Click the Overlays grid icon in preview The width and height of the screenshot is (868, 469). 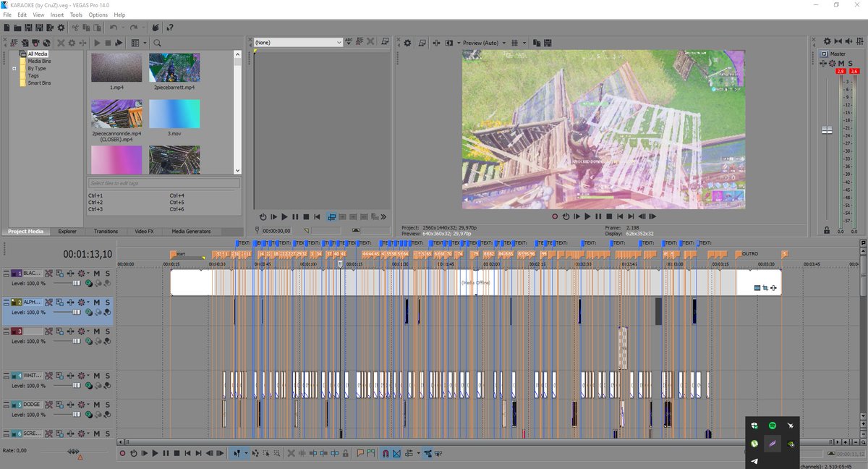(x=514, y=43)
